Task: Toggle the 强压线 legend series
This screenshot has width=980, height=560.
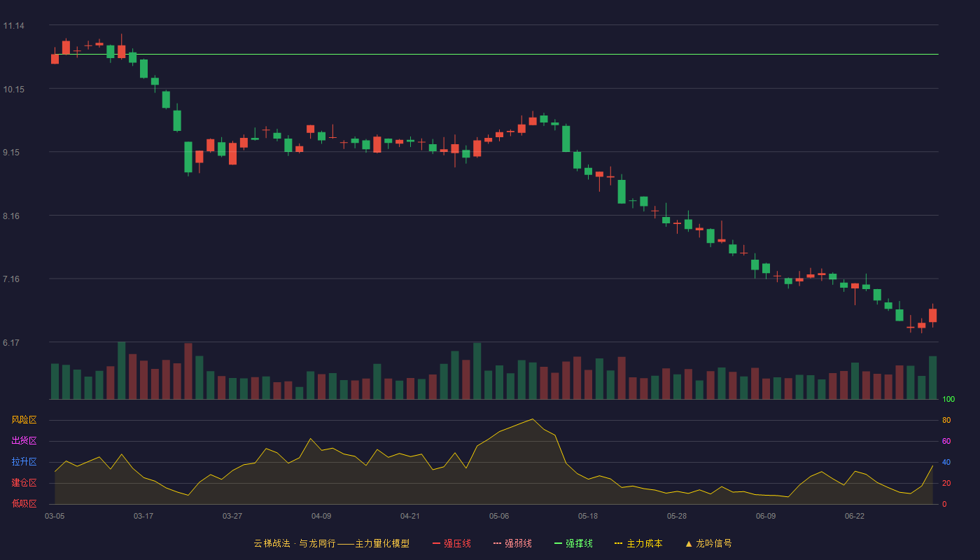Action: (x=451, y=543)
